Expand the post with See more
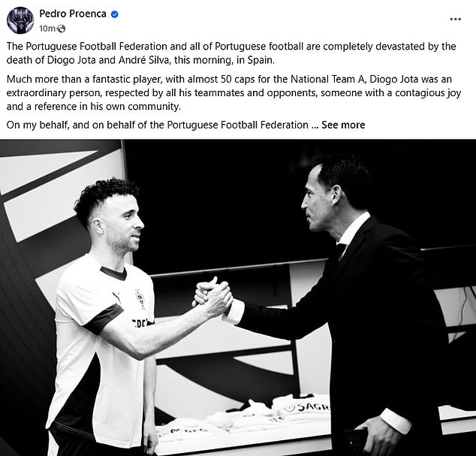The width and height of the screenshot is (476, 456). coord(343,125)
